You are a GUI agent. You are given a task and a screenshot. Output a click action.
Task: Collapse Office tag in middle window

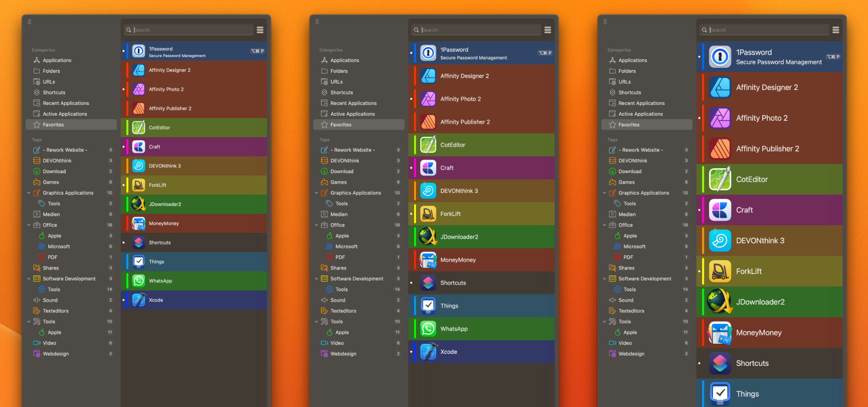click(316, 225)
